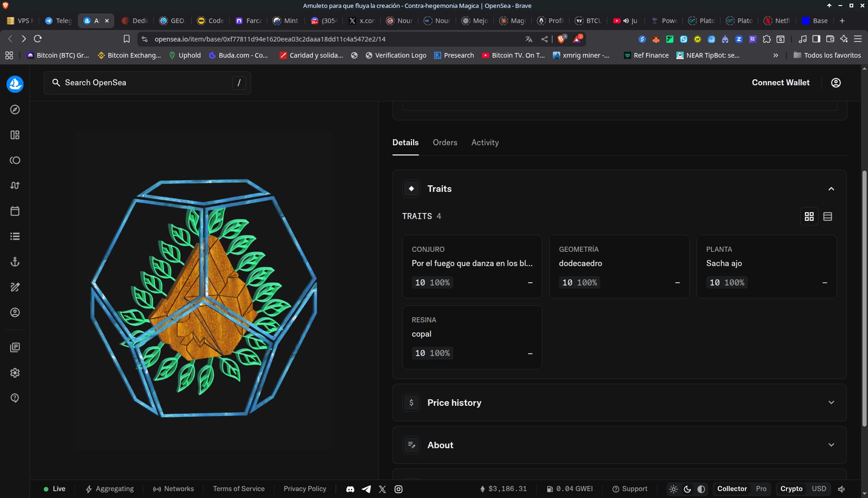Click the Brave Shields lion icon
868x498 pixels.
pyautogui.click(x=561, y=39)
